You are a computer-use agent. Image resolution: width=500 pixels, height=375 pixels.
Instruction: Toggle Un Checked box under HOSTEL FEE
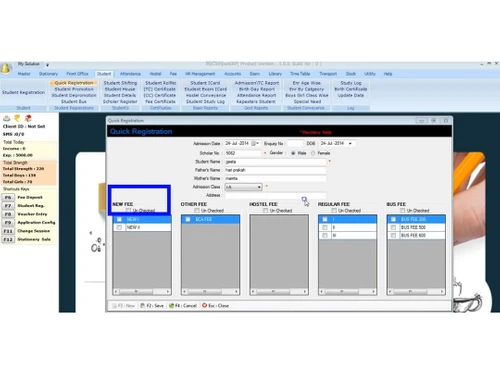pyautogui.click(x=265, y=210)
